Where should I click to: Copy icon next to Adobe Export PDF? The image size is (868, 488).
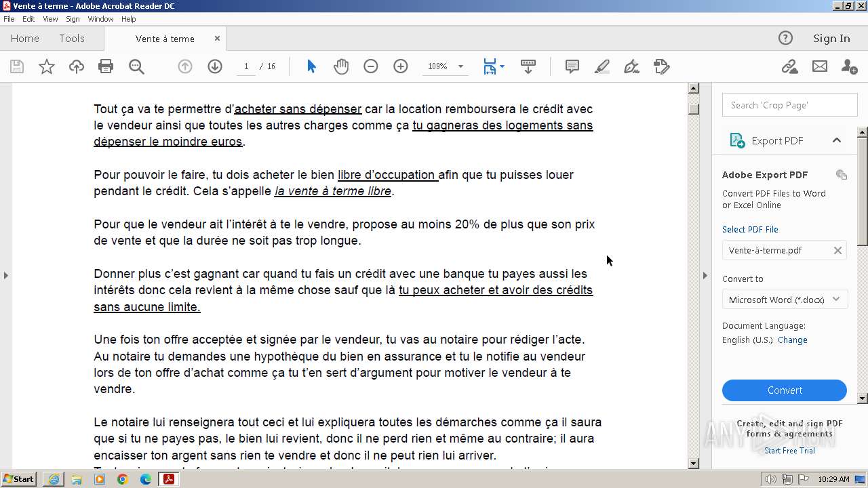[842, 175]
